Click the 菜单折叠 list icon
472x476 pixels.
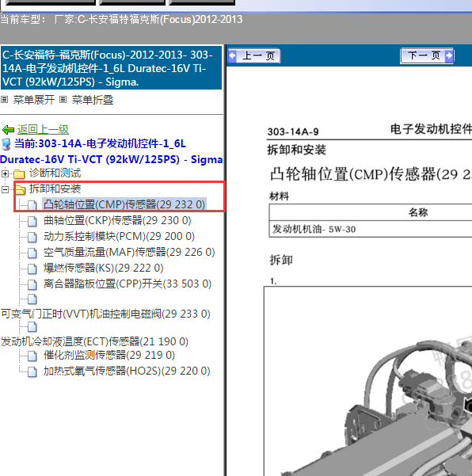tap(63, 99)
